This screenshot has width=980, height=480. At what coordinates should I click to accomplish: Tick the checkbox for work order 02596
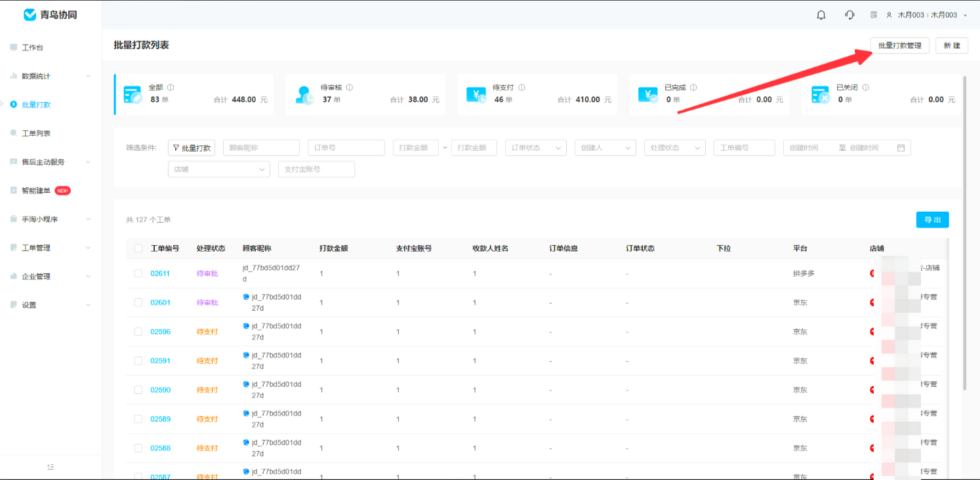138,332
